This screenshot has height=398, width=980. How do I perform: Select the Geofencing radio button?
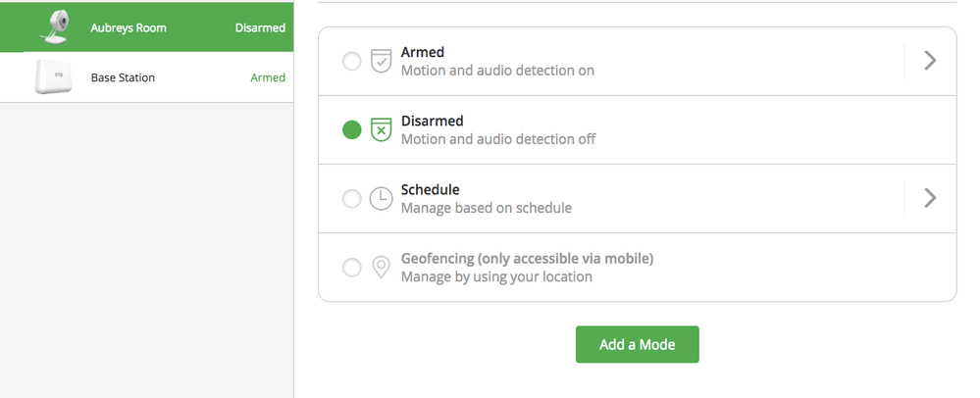pyautogui.click(x=352, y=268)
